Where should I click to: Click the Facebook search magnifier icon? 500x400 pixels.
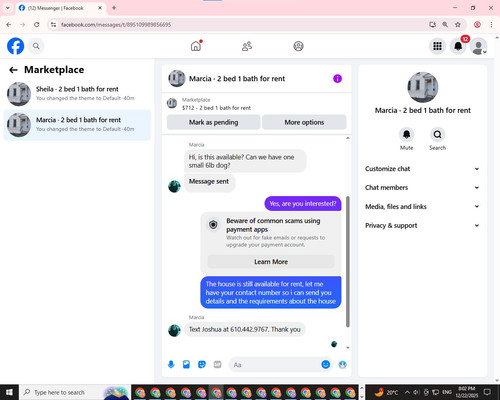(36, 46)
